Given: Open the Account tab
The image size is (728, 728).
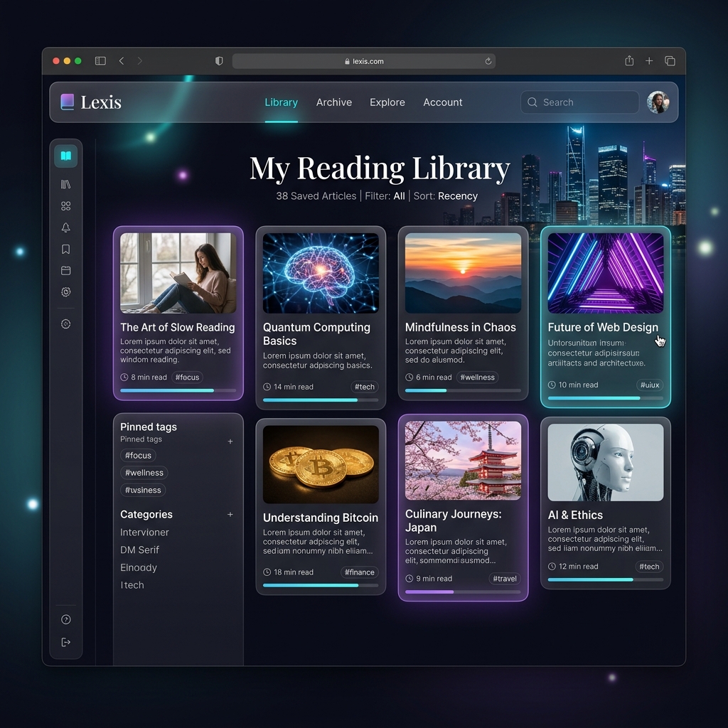Looking at the screenshot, I should [x=442, y=102].
